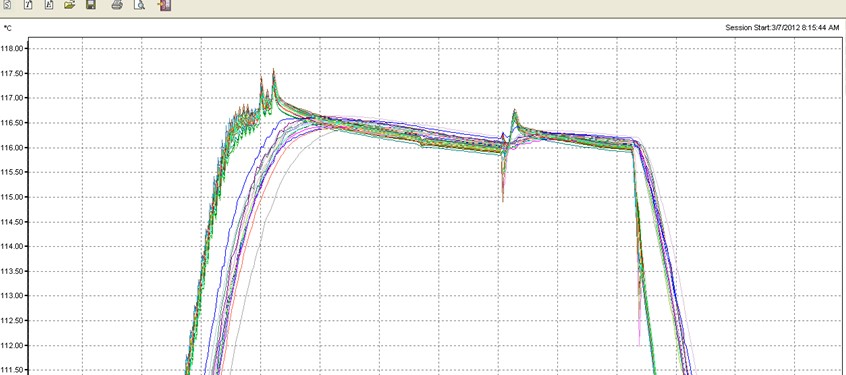Save the session using the floppy disk icon
This screenshot has width=846, height=375.
click(x=91, y=5)
